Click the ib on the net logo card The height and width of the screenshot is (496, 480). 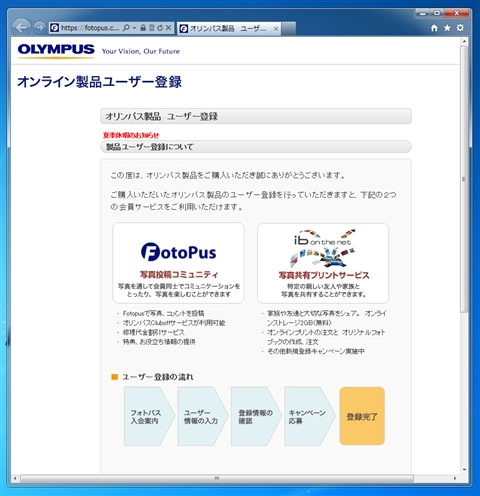323,263
